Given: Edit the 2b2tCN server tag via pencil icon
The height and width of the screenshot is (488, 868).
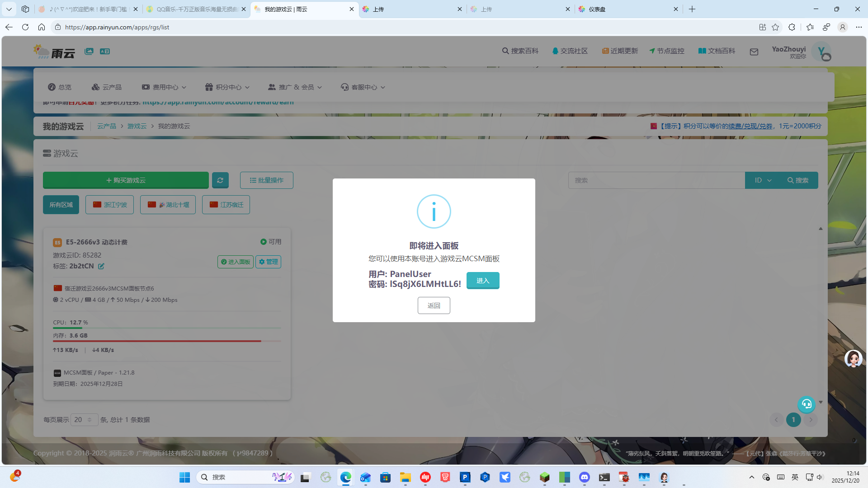Looking at the screenshot, I should [101, 266].
